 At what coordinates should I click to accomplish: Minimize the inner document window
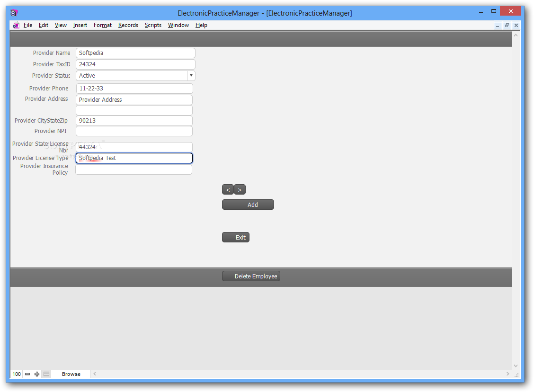coord(498,25)
